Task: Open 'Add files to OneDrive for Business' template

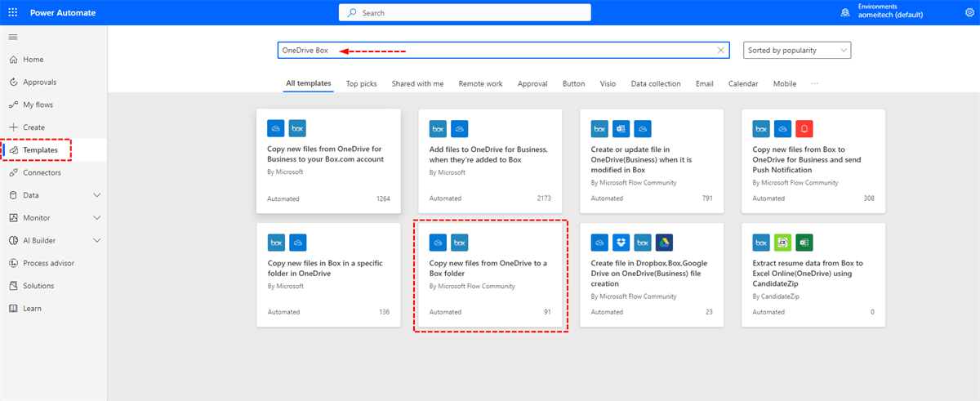Action: tap(490, 160)
